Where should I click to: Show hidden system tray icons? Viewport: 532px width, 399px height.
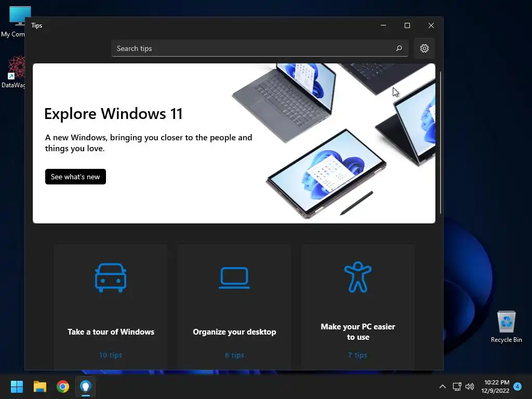tap(443, 387)
